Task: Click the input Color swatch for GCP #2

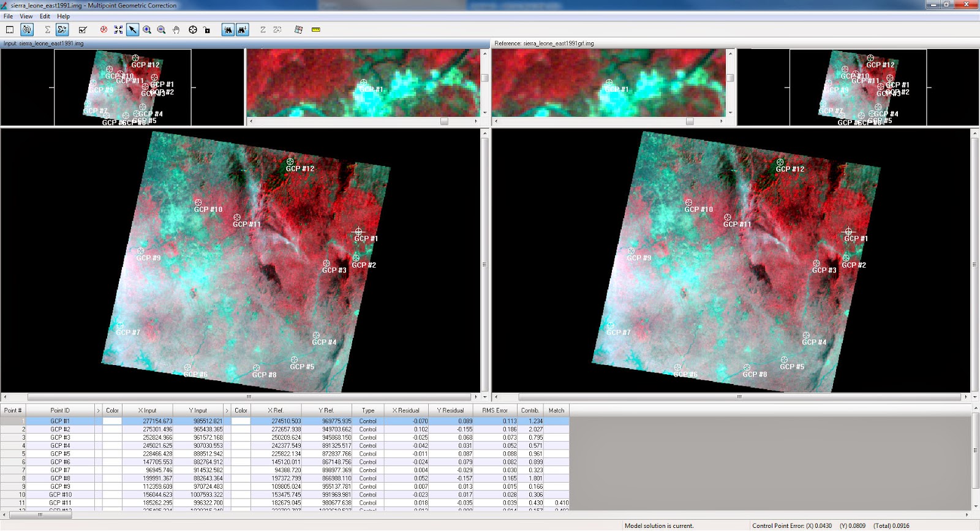Action: click(x=112, y=429)
